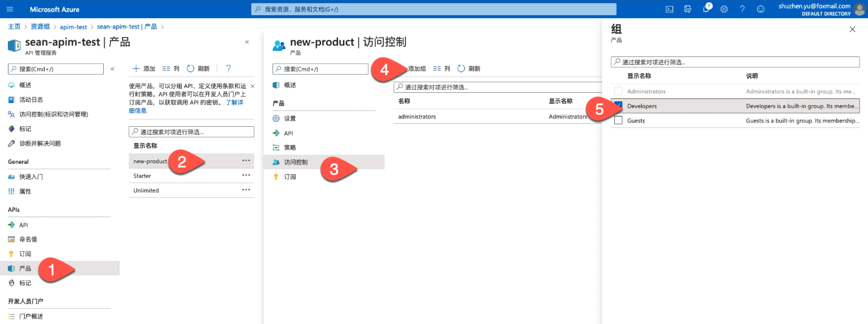Go to 资源组 in the breadcrumb
This screenshot has width=868, height=324.
click(x=41, y=27)
